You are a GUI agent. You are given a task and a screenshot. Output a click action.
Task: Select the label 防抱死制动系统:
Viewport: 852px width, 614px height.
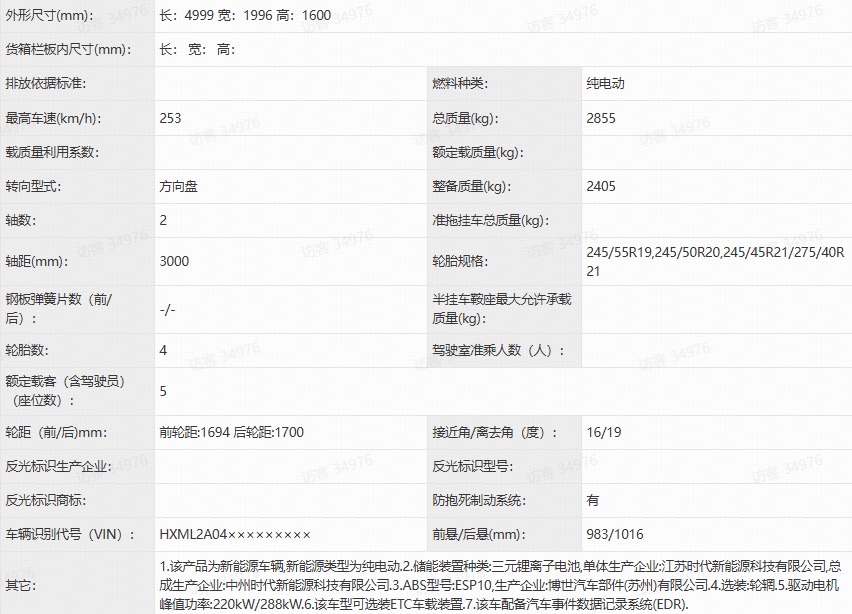479,500
